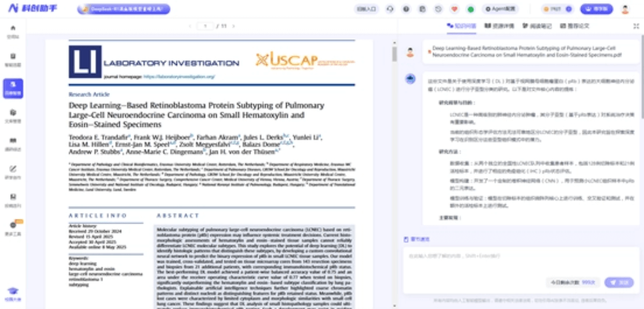Go to next PDF page arrow
Image resolution: width=644 pixels, height=309 pixels.
coord(233,26)
